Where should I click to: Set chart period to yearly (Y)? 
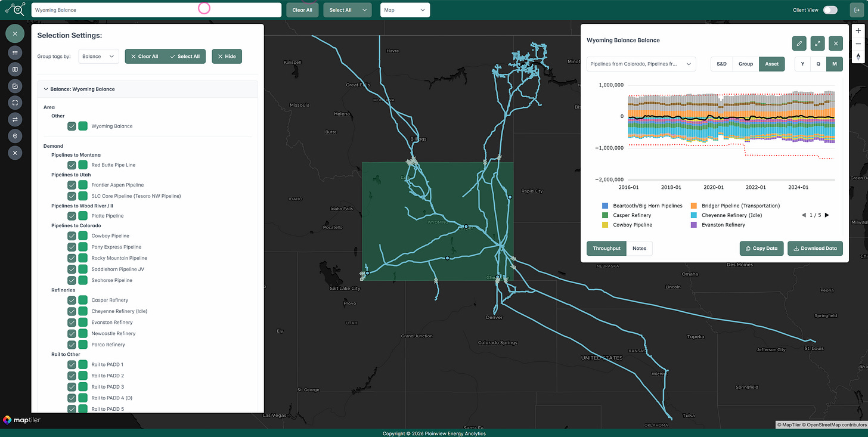click(802, 64)
